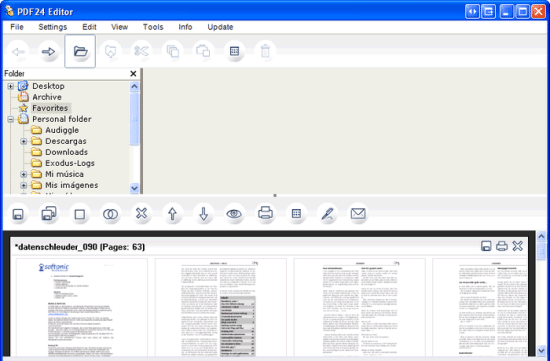Select the third page thumbnail
This screenshot has height=361, width=550.
click(360, 307)
